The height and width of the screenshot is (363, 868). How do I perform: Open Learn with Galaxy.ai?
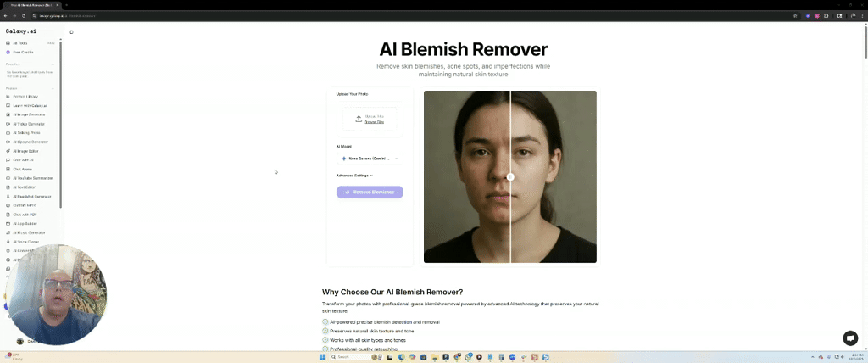point(30,105)
